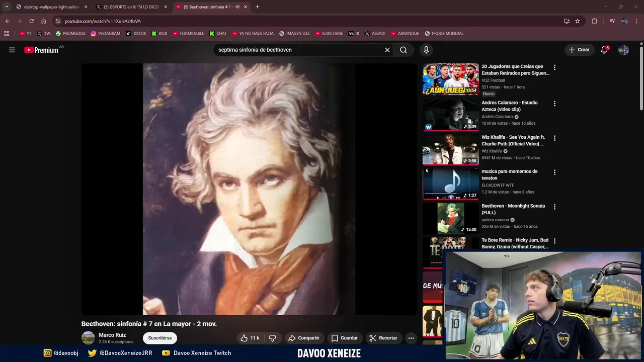Start voice search with microphone
This screenshot has height=362, width=644.
pos(426,50)
